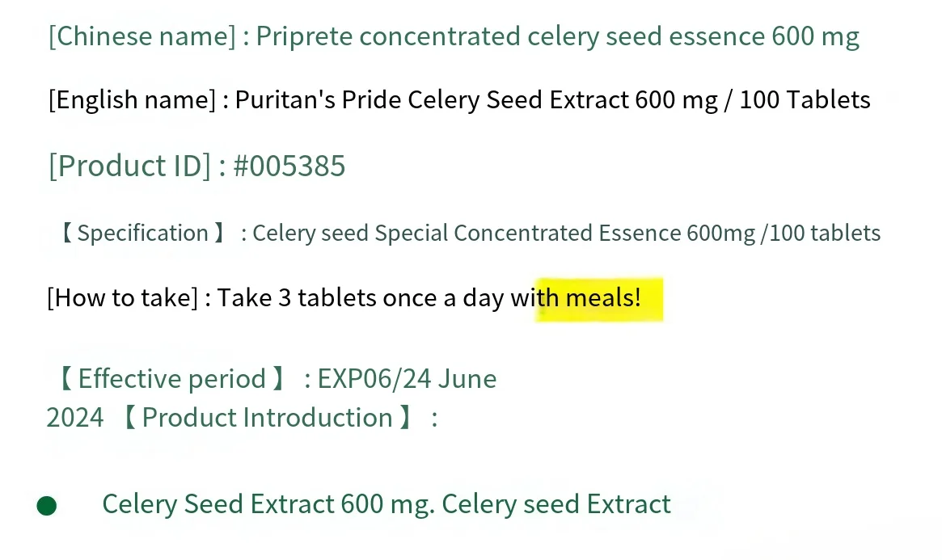942x560 pixels.
Task: Click the Product Introduction heading
Action: (268, 418)
